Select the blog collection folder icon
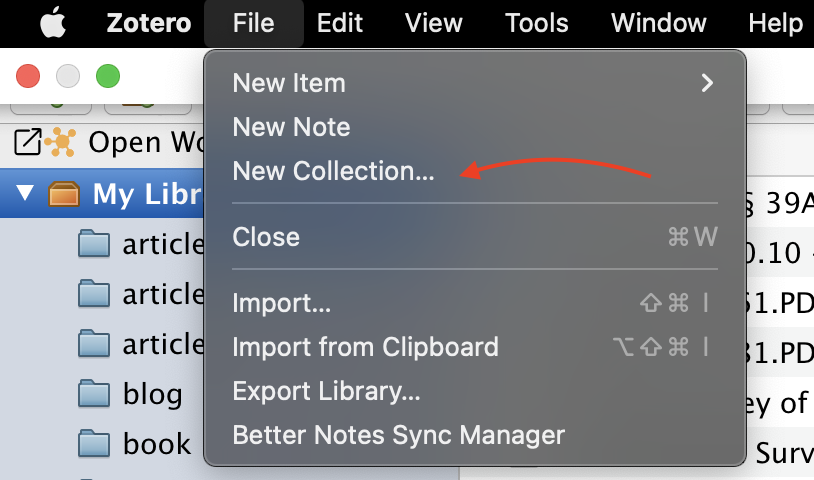 click(x=94, y=394)
